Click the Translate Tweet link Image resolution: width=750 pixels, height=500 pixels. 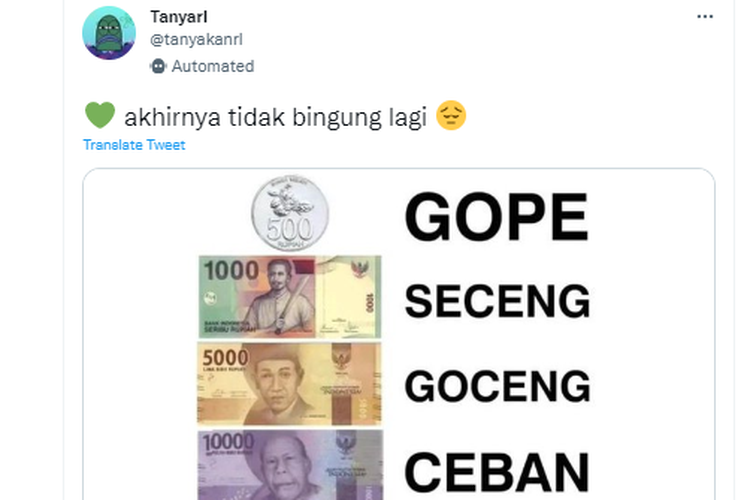click(134, 145)
